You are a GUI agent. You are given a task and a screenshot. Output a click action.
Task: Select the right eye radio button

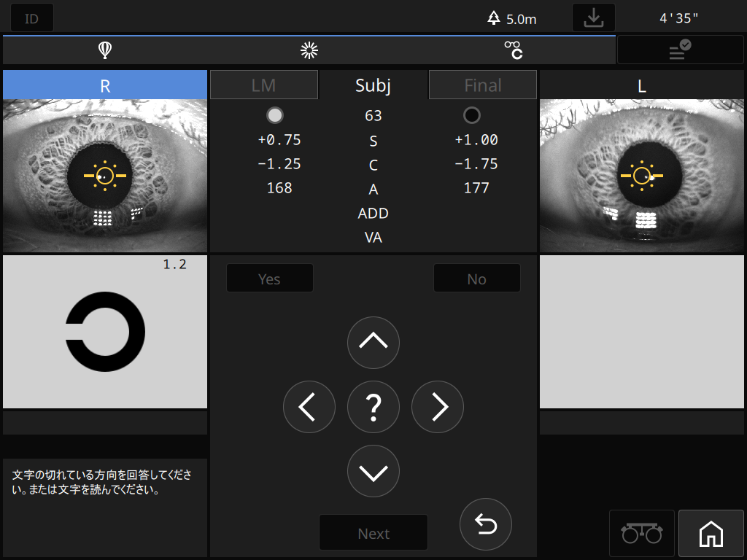click(275, 115)
